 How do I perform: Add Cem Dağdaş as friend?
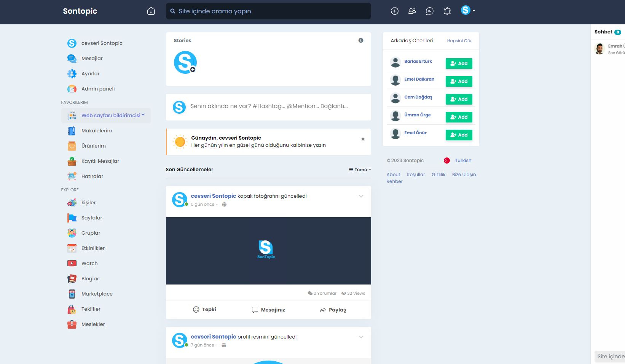tap(459, 99)
